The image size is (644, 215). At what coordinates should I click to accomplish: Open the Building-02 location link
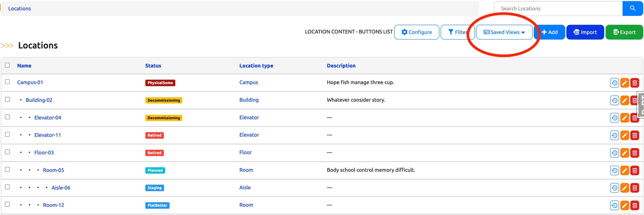point(39,100)
